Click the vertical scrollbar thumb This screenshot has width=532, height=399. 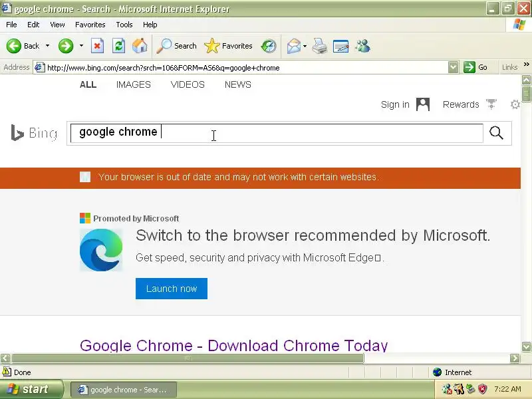click(x=526, y=94)
